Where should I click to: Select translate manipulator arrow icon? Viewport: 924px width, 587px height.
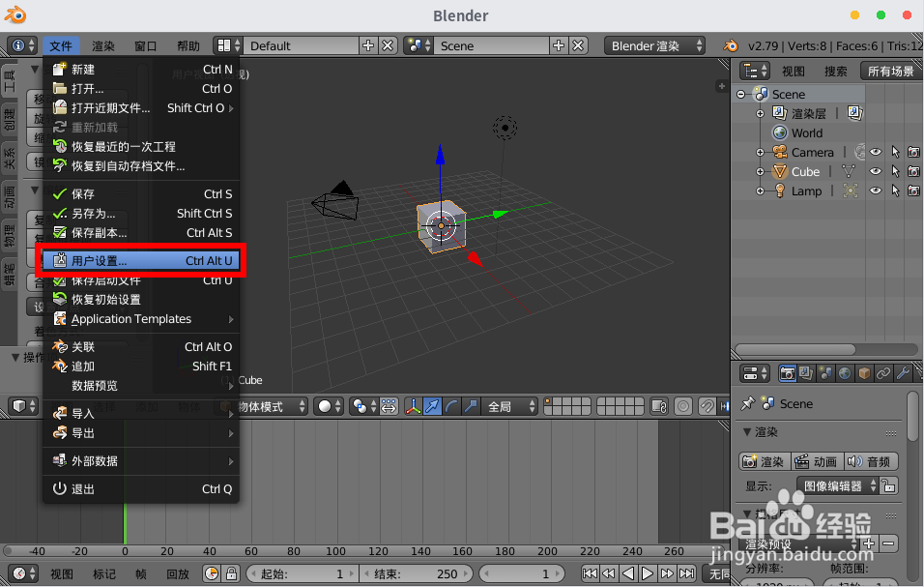click(x=432, y=406)
